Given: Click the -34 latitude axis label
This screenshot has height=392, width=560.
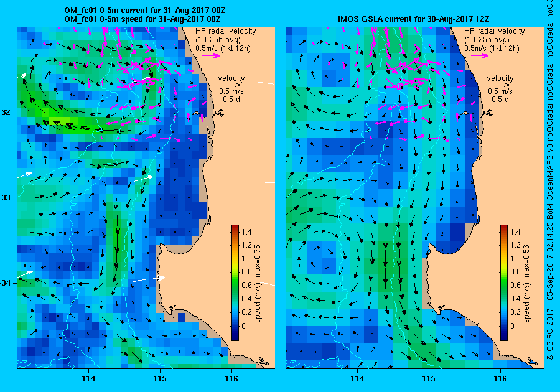Looking at the screenshot, I should pyautogui.click(x=6, y=283).
